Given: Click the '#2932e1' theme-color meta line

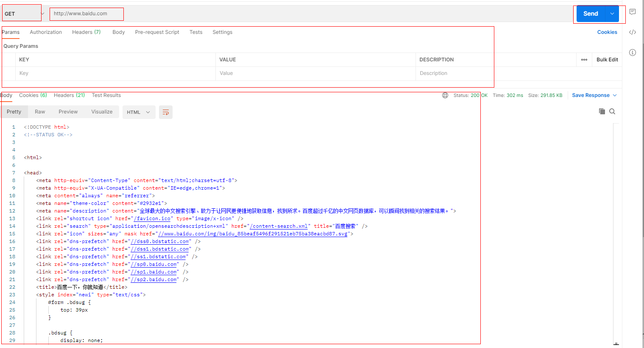Looking at the screenshot, I should pos(102,203).
